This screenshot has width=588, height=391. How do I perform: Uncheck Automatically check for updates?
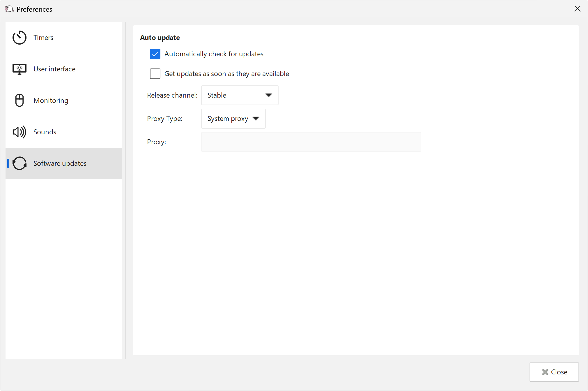(155, 54)
